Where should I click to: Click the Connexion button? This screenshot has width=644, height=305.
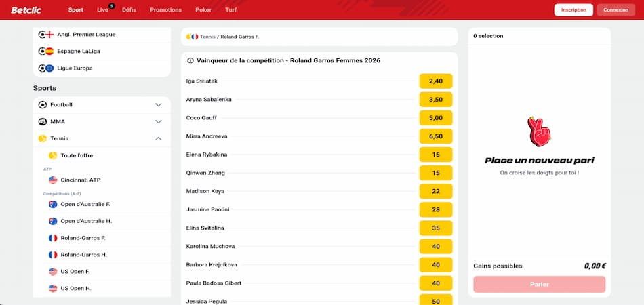click(x=616, y=10)
